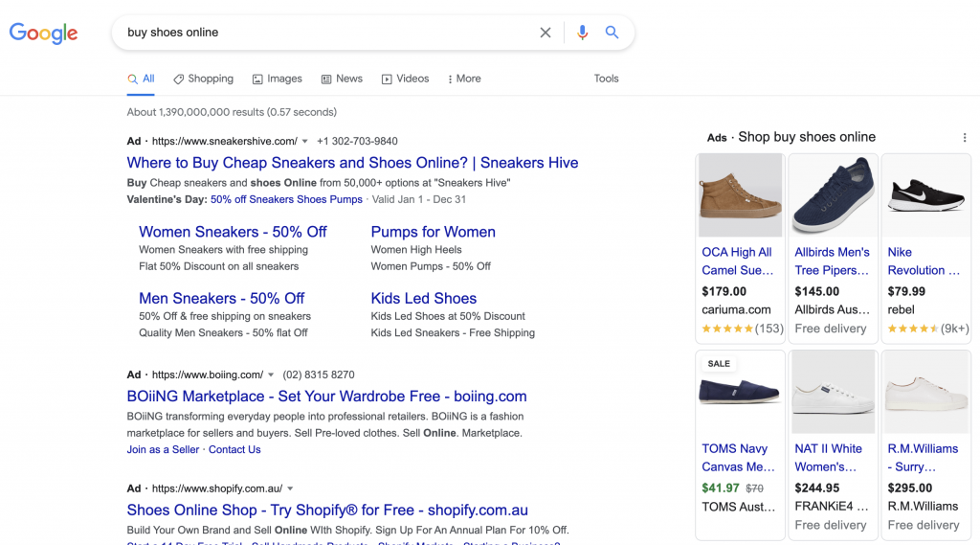Click the R.M.Williams white sneaker image

click(x=926, y=392)
